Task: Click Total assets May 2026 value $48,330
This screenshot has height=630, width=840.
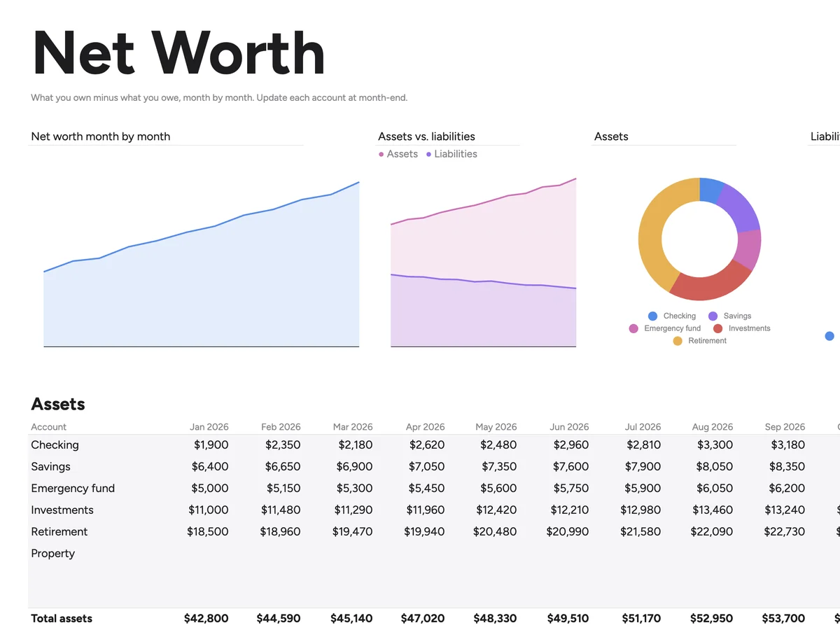Action: pos(495,619)
